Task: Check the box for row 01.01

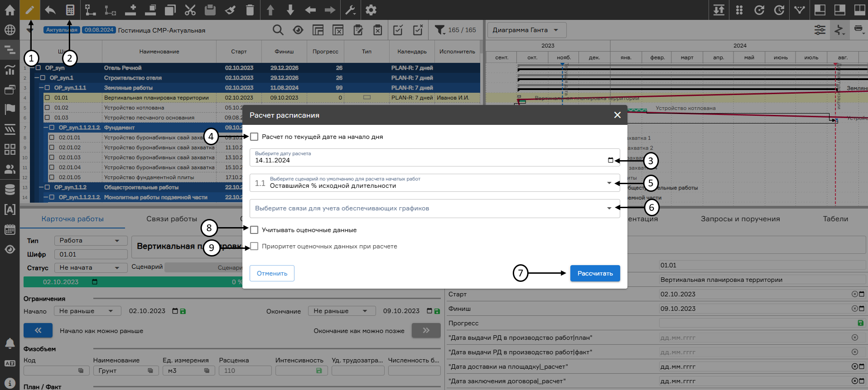Action: [x=47, y=98]
